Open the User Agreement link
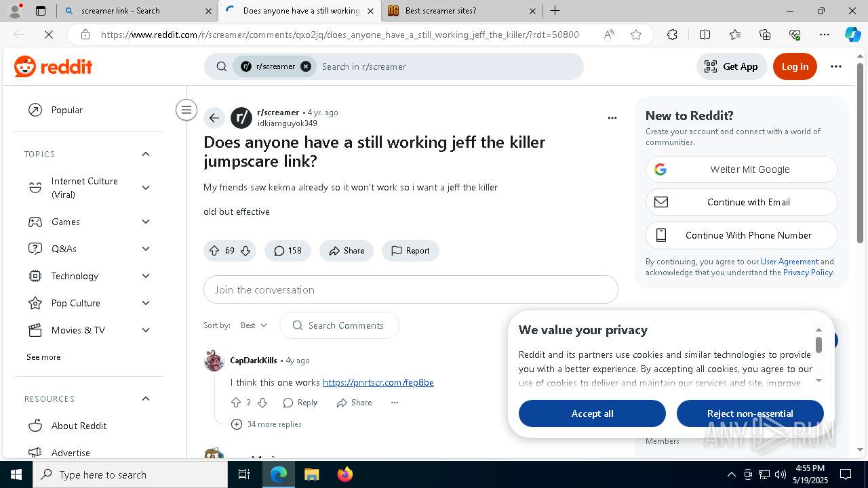Image resolution: width=868 pixels, height=488 pixels. pos(789,262)
